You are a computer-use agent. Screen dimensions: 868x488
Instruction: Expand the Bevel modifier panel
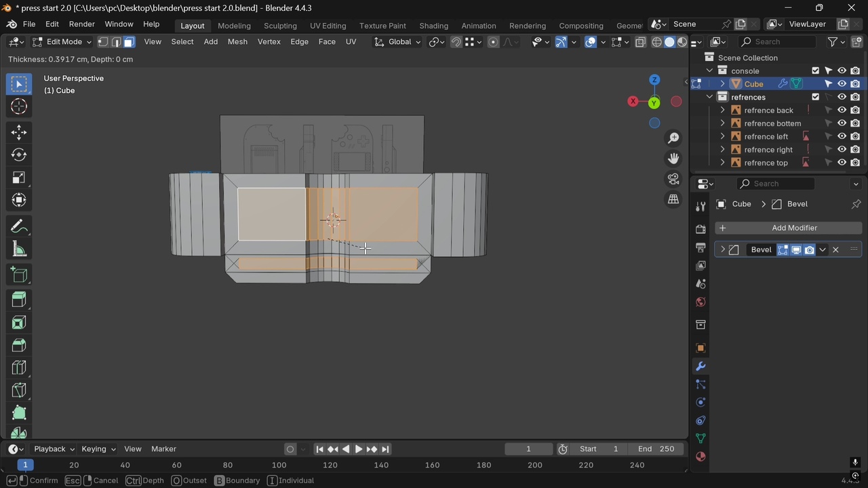[x=722, y=249]
